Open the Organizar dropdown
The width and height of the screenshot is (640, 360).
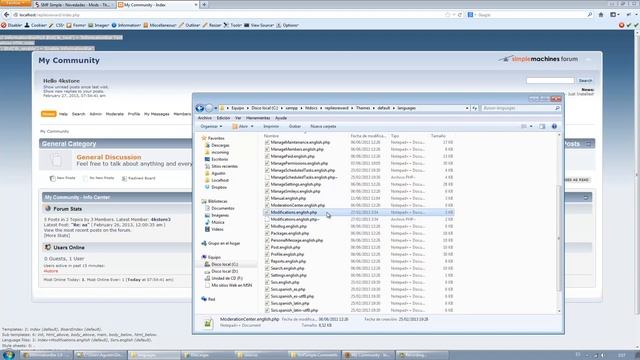click(x=211, y=127)
